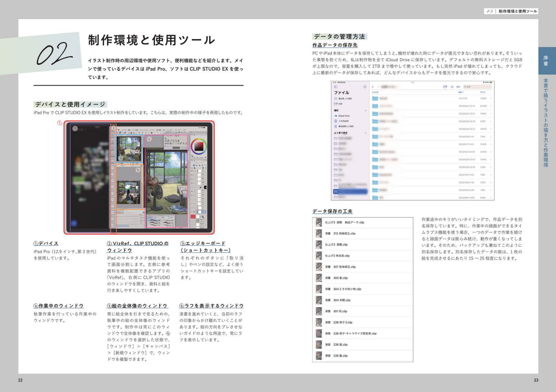
Task: Switch to list view icon
Action: [452, 87]
